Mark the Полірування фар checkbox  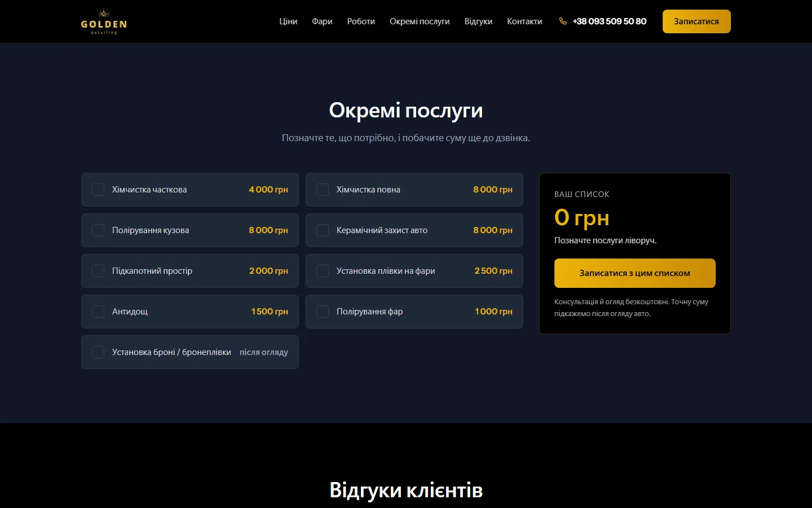[x=323, y=312]
